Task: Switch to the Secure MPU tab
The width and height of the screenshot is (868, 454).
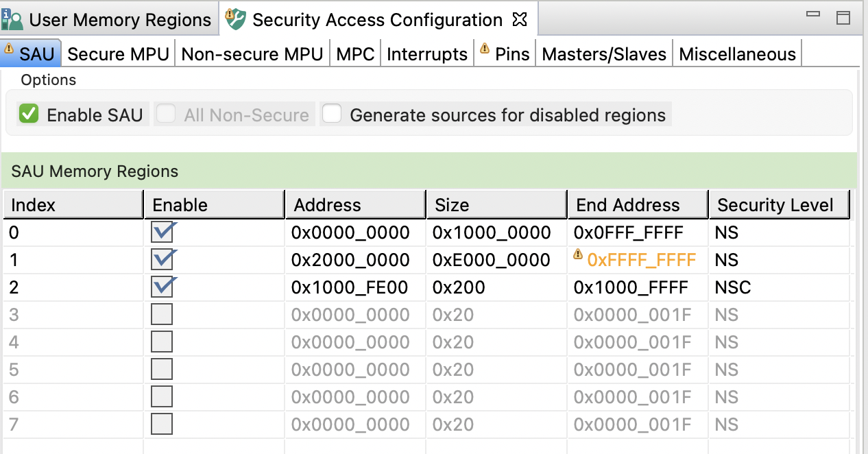Action: [x=118, y=53]
